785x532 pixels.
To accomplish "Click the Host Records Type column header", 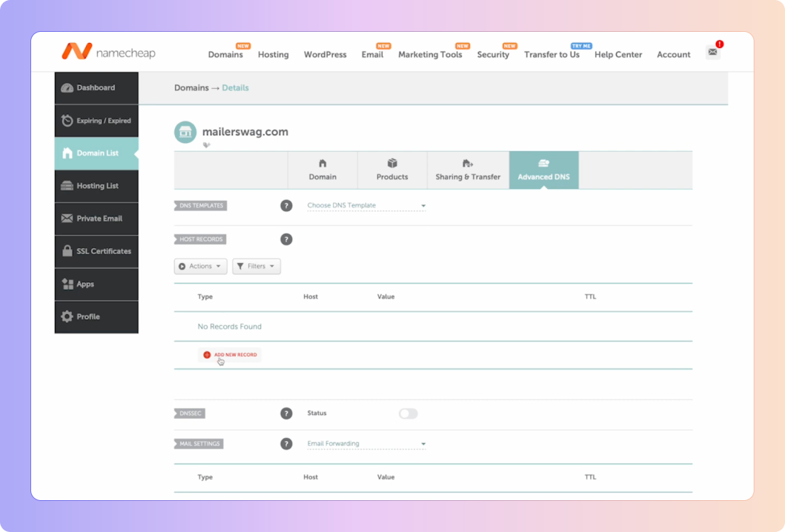I will click(205, 297).
